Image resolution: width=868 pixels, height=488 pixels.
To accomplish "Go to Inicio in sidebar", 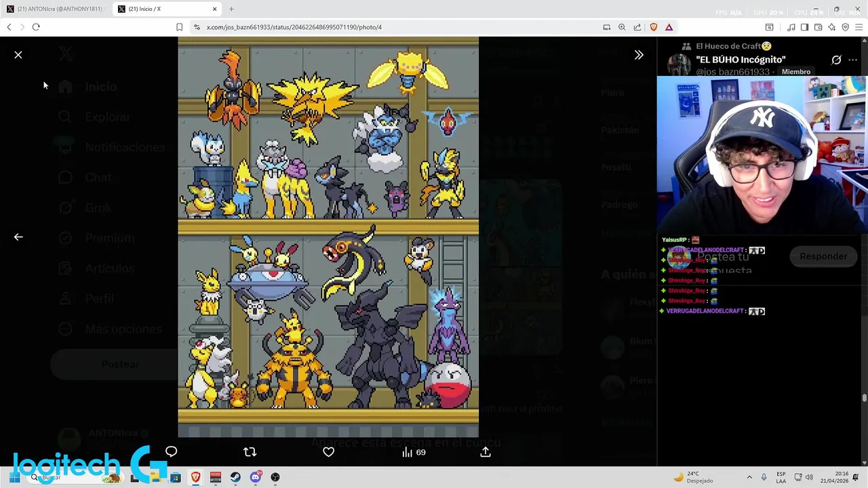I will click(x=88, y=87).
